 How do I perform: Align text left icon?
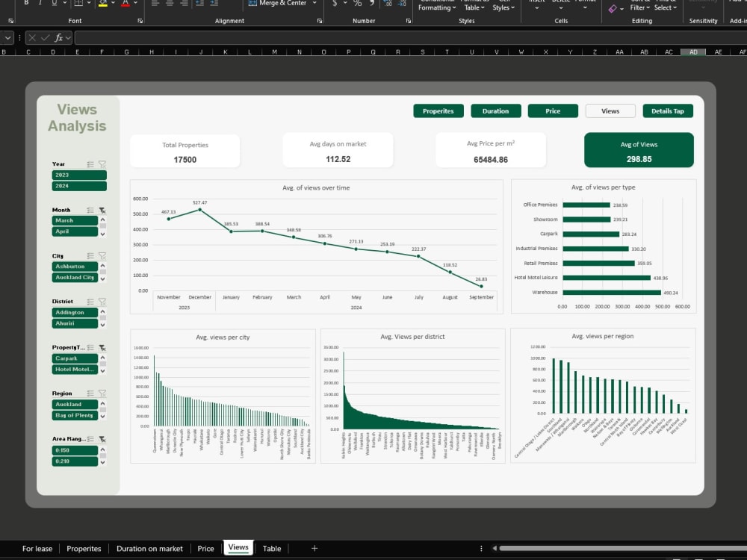pos(155,3)
